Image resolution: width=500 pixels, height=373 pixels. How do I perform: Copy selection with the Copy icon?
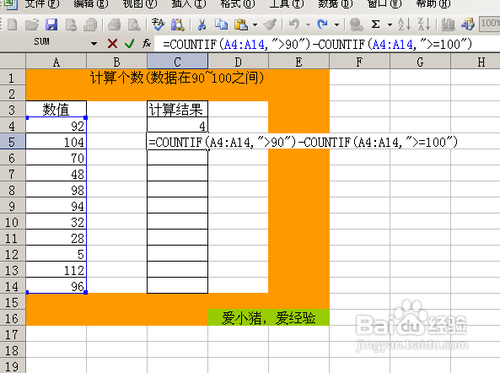tap(221, 25)
